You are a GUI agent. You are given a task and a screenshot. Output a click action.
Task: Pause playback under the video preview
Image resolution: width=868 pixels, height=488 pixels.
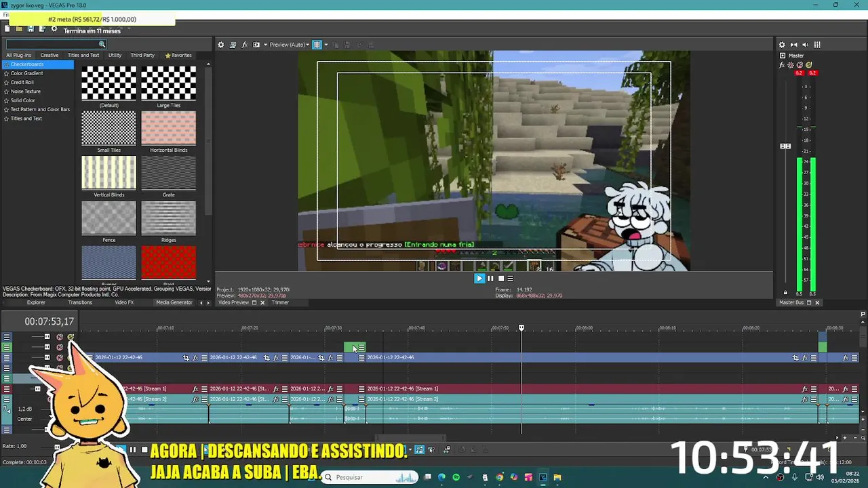coord(490,278)
